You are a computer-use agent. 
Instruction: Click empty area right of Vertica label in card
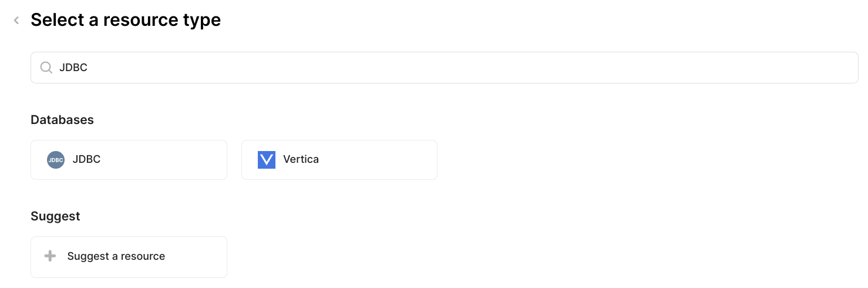tap(382, 160)
